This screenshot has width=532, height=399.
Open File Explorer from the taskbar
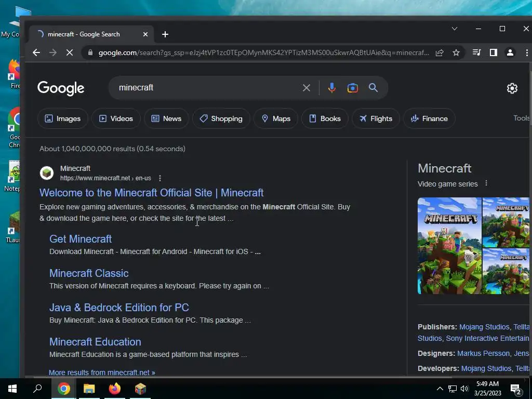pos(89,389)
